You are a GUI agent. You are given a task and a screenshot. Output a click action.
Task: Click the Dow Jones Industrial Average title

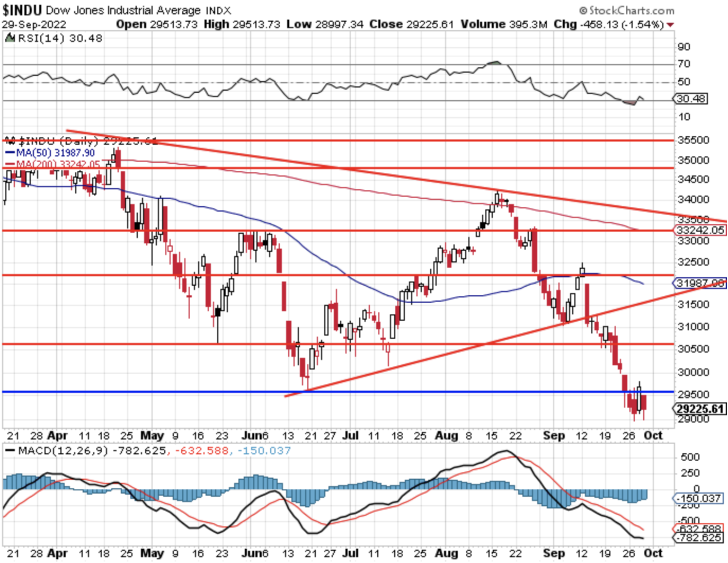[124, 10]
